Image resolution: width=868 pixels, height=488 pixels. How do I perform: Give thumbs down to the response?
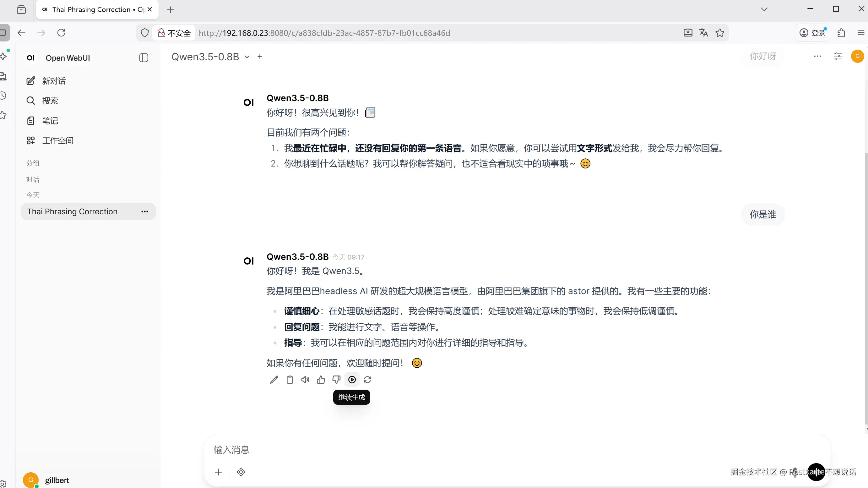336,380
